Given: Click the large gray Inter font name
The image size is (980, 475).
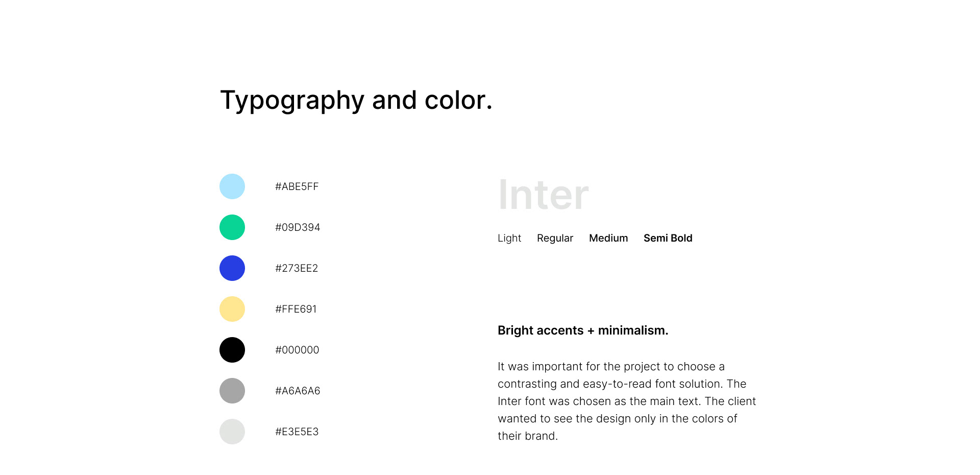Looking at the screenshot, I should pos(543,195).
